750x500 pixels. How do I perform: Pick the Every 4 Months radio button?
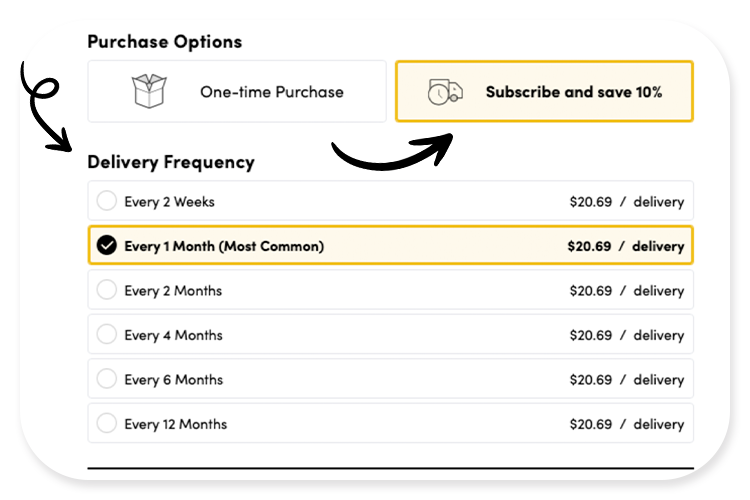[106, 335]
